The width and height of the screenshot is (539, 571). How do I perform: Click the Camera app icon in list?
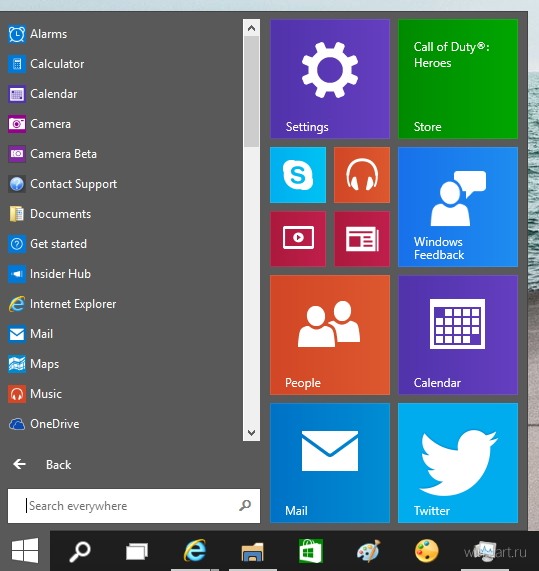click(17, 124)
